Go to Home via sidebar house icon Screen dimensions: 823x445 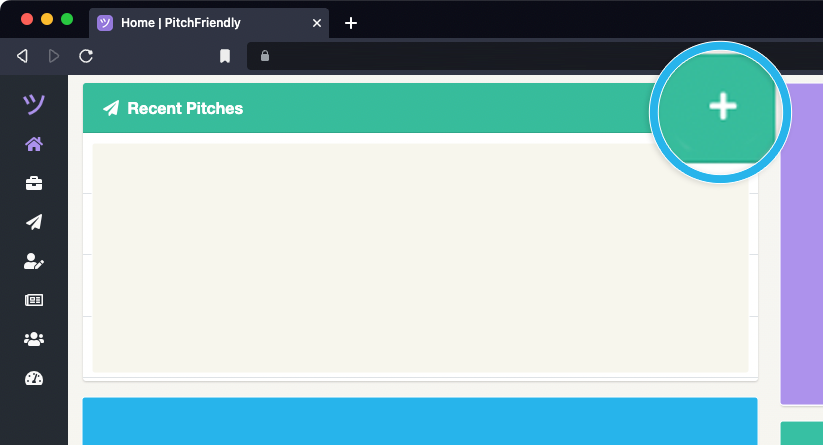click(x=34, y=144)
